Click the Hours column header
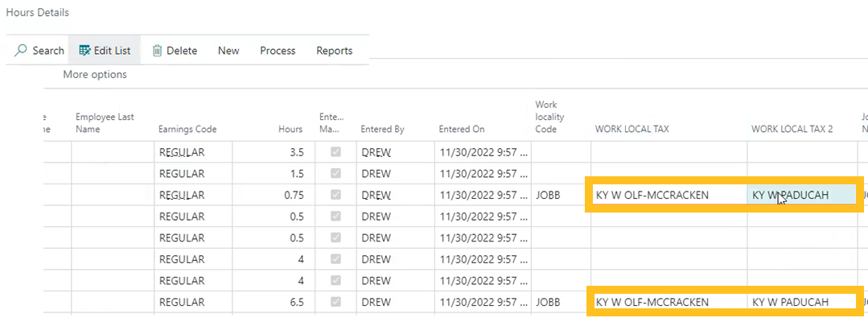868x322 pixels. [290, 130]
